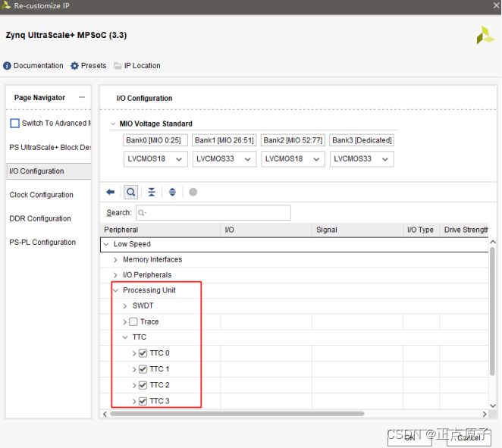Expand the Memory Interfaces node

click(115, 260)
